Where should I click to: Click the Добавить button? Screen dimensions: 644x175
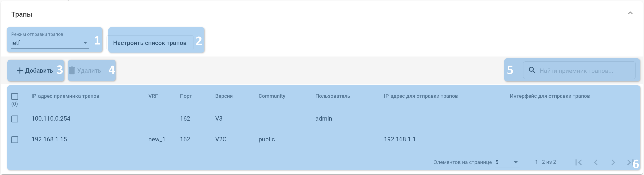click(x=35, y=71)
